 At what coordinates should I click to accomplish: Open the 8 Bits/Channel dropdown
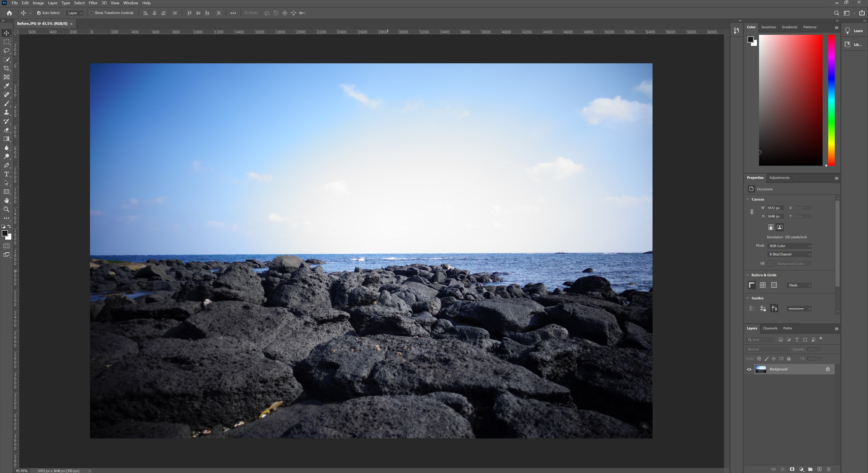(x=789, y=254)
